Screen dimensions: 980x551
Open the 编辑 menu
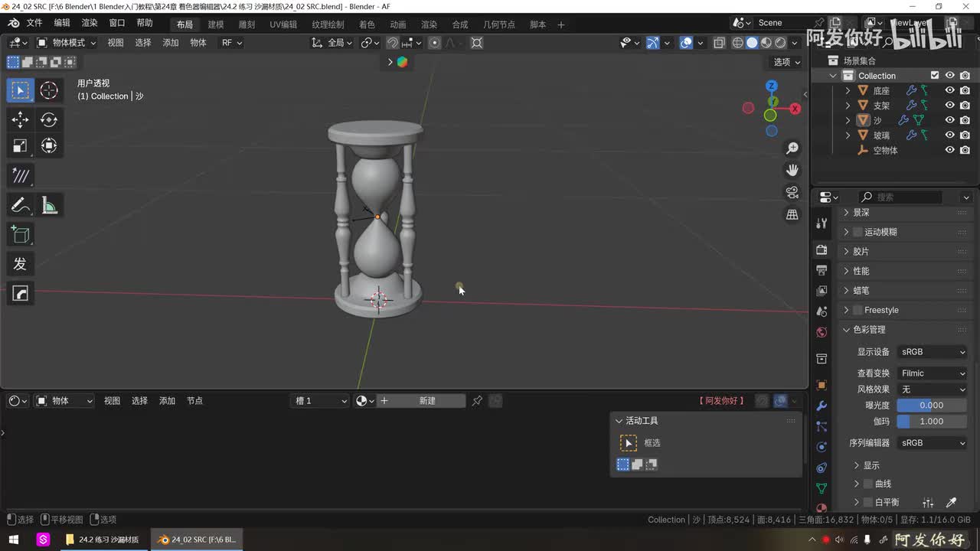pos(62,24)
